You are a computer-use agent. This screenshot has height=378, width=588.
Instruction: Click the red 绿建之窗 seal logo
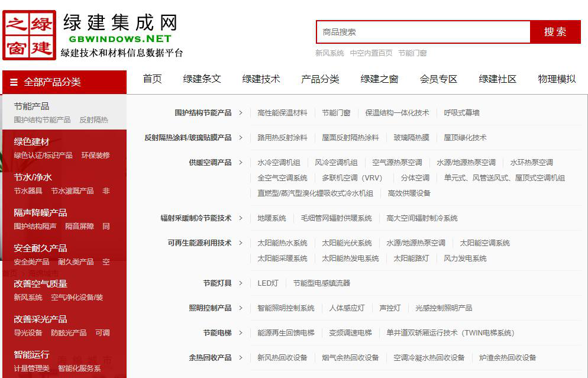[x=30, y=35]
